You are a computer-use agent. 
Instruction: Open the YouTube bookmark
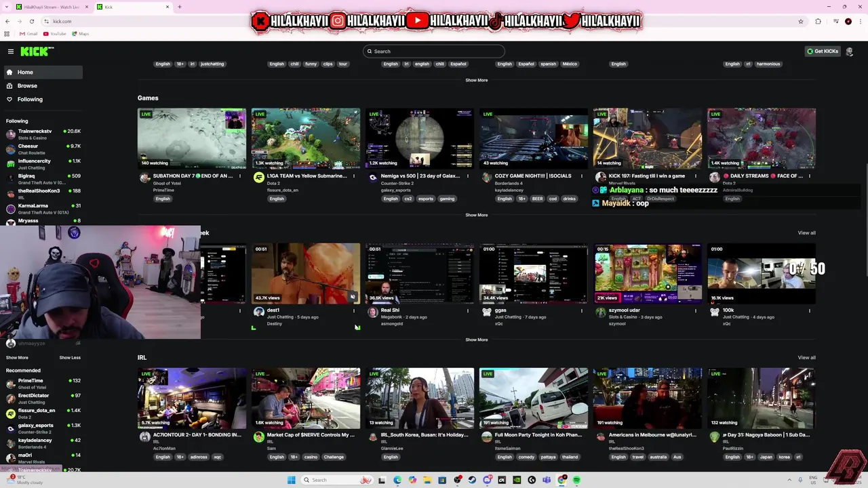[55, 34]
